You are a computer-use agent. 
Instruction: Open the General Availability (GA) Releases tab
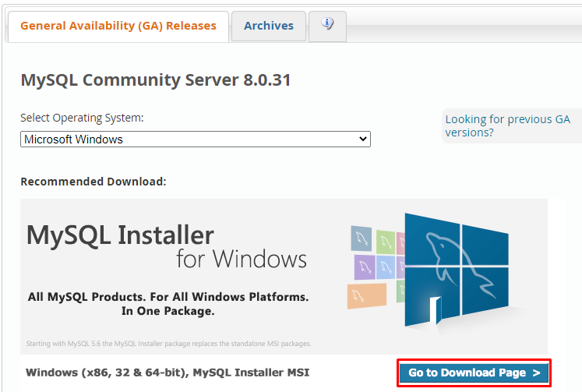(118, 26)
